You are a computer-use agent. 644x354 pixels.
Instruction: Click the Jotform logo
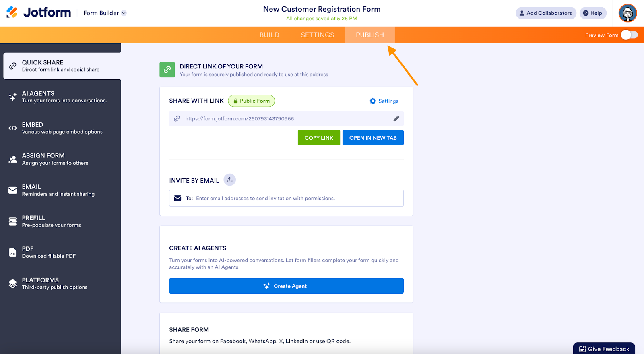39,12
